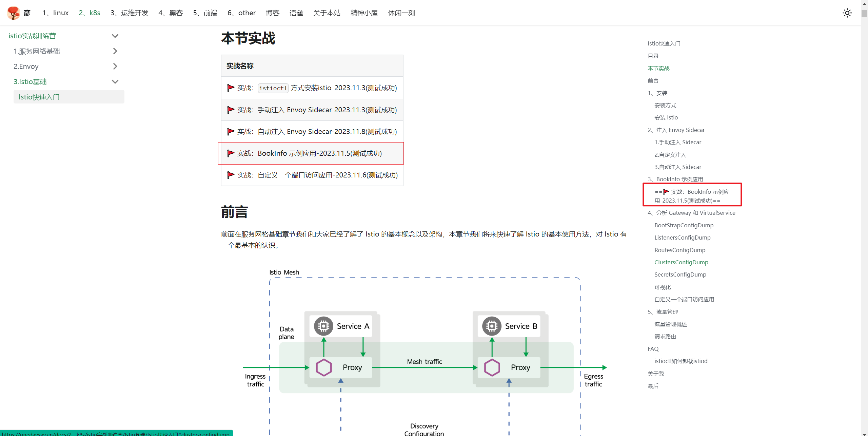
Task: Jump to 流量管理概述 outline entry
Action: (671, 324)
